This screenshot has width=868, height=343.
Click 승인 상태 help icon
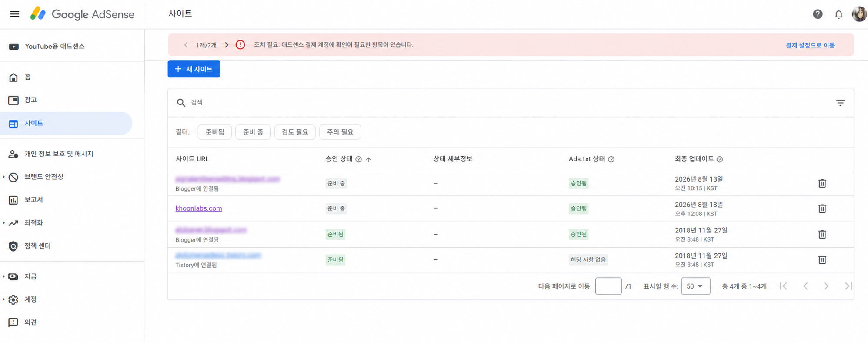click(x=358, y=159)
